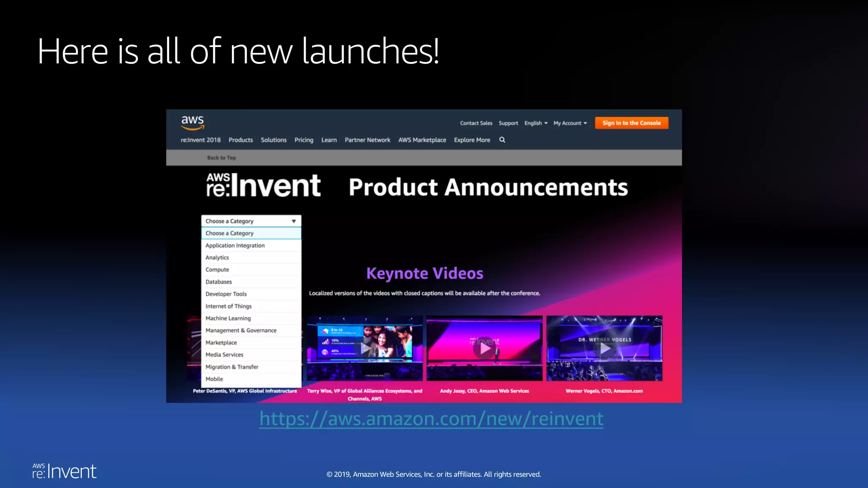Open Pricing nav item

(304, 140)
